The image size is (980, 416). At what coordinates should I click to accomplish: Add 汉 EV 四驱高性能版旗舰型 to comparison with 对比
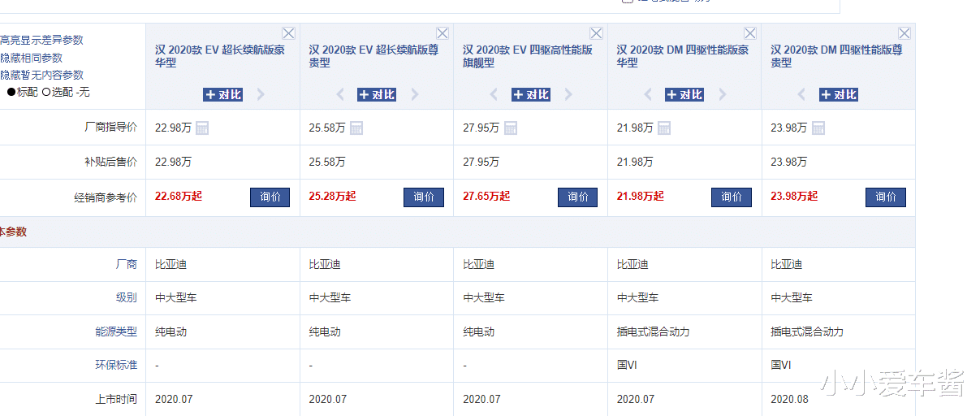[531, 94]
